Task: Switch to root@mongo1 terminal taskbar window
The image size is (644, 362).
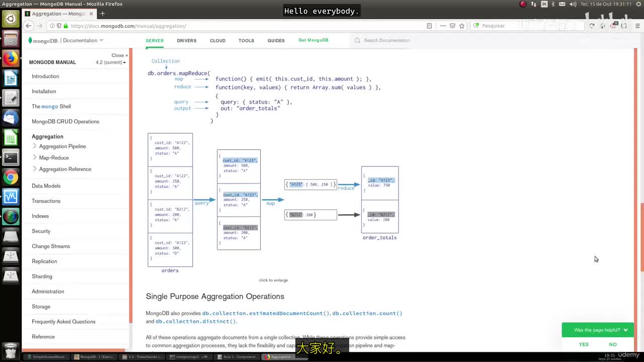Action: (x=189, y=357)
